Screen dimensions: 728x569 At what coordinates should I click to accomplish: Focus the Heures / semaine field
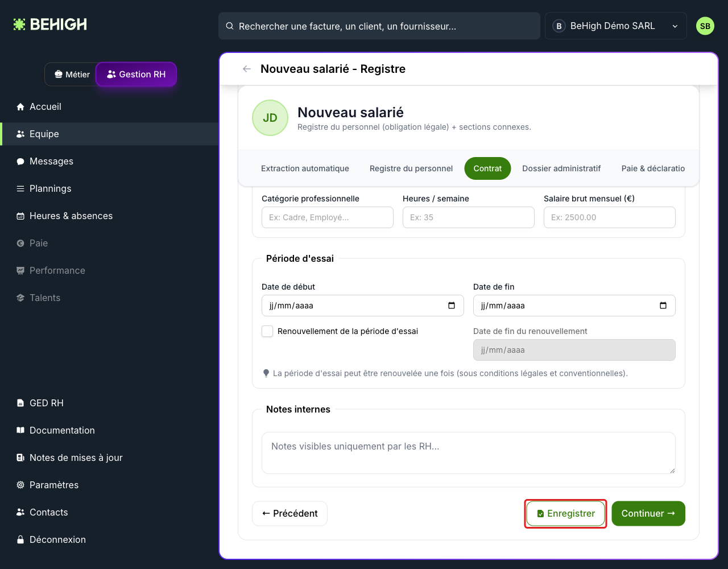click(x=469, y=217)
